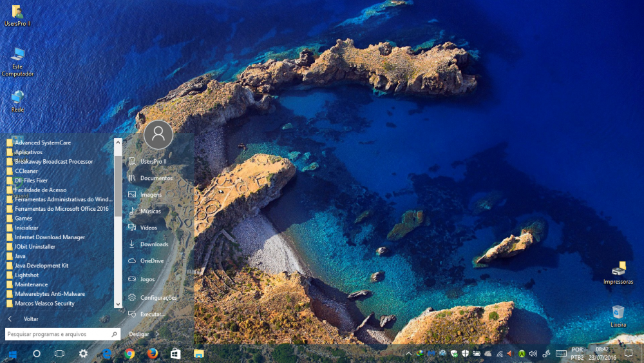Image resolution: width=644 pixels, height=363 pixels.
Task: Click the user avatar picture
Action: click(x=158, y=135)
